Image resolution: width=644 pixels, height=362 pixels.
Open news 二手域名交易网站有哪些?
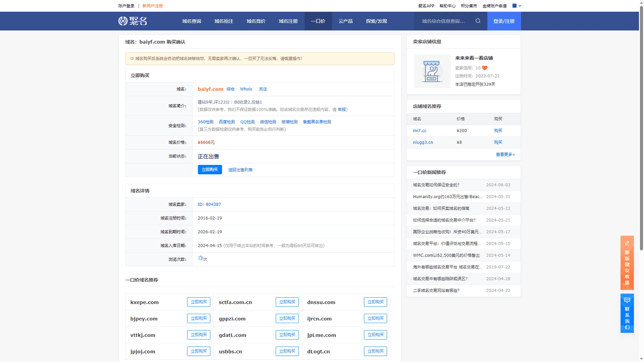point(436,290)
